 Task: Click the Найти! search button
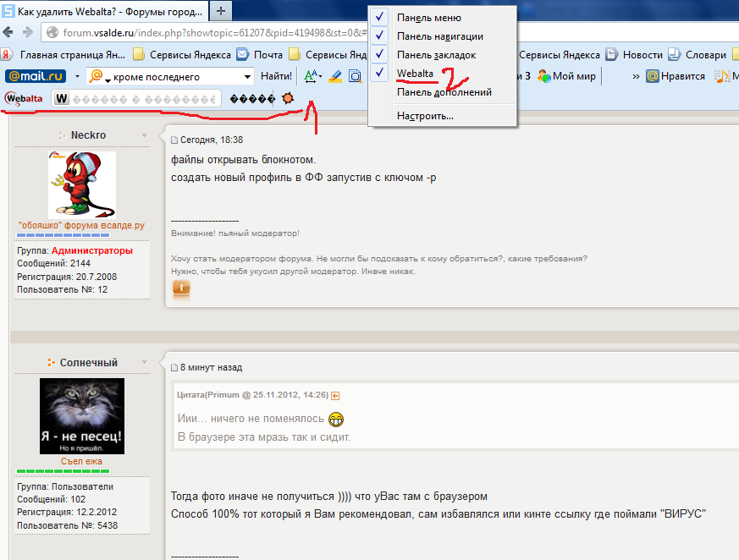(276, 76)
